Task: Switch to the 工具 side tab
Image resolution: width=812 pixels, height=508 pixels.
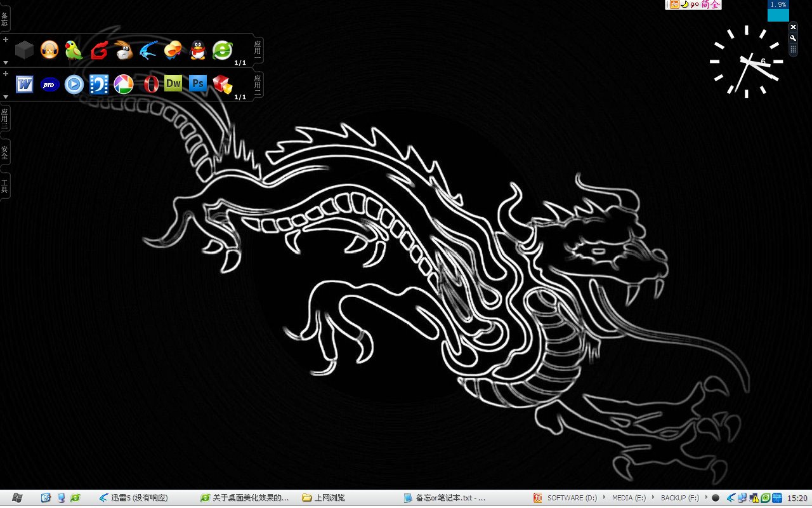Action: 4,186
